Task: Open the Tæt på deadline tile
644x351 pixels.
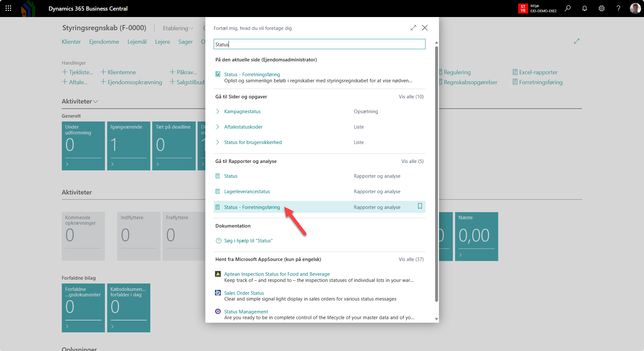Action: [x=174, y=146]
